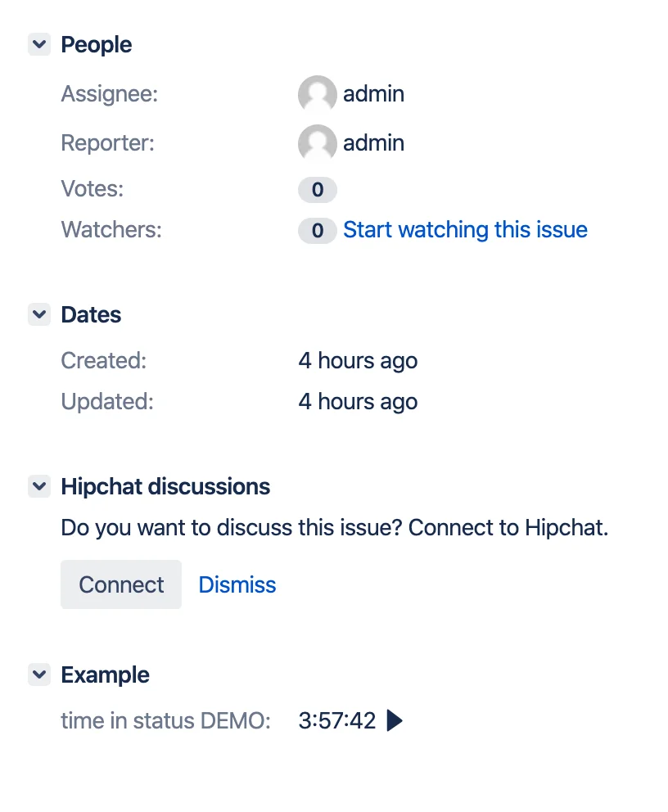Collapse the Hipchat discussions section
Screen dimensions: 668x812
coord(38,486)
